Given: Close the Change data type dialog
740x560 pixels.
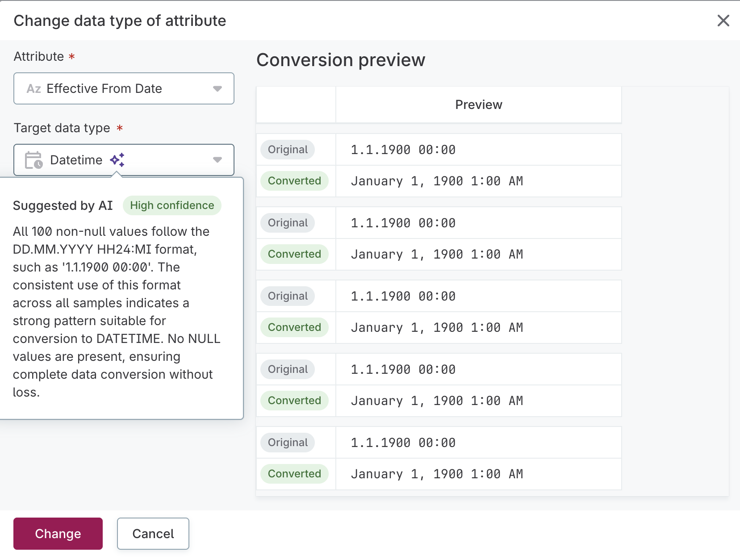Looking at the screenshot, I should click(x=723, y=21).
